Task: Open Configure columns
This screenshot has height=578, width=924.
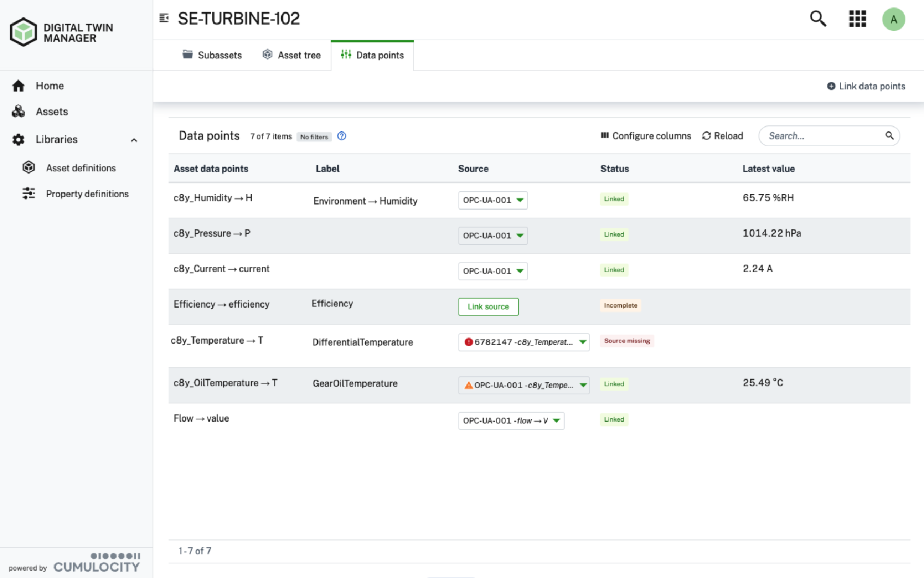Action: [646, 136]
